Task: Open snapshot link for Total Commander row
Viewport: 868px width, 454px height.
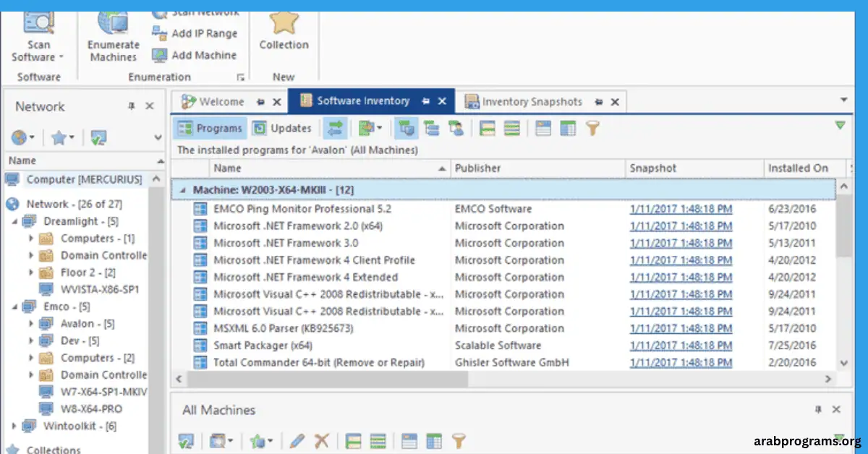Action: [681, 362]
